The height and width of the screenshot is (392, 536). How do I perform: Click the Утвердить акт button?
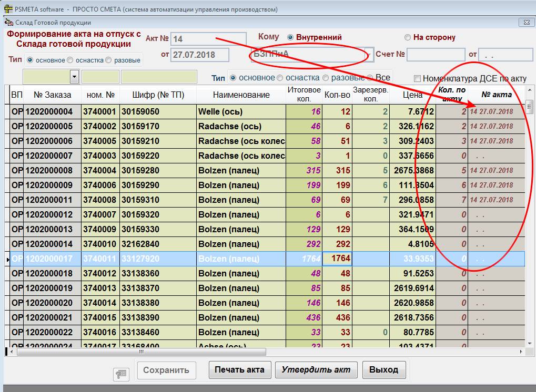tap(316, 369)
